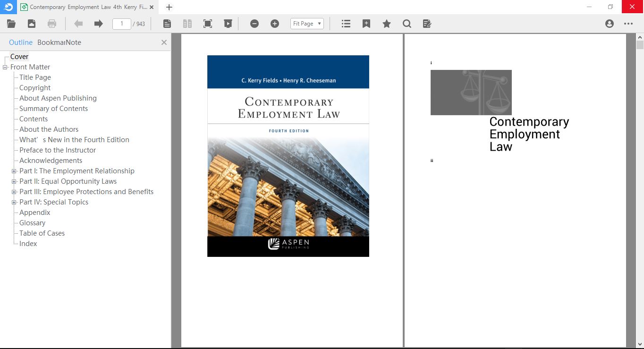Viewport: 644px width, 349px height.
Task: Open a file with the folder icon
Action: coord(11,24)
